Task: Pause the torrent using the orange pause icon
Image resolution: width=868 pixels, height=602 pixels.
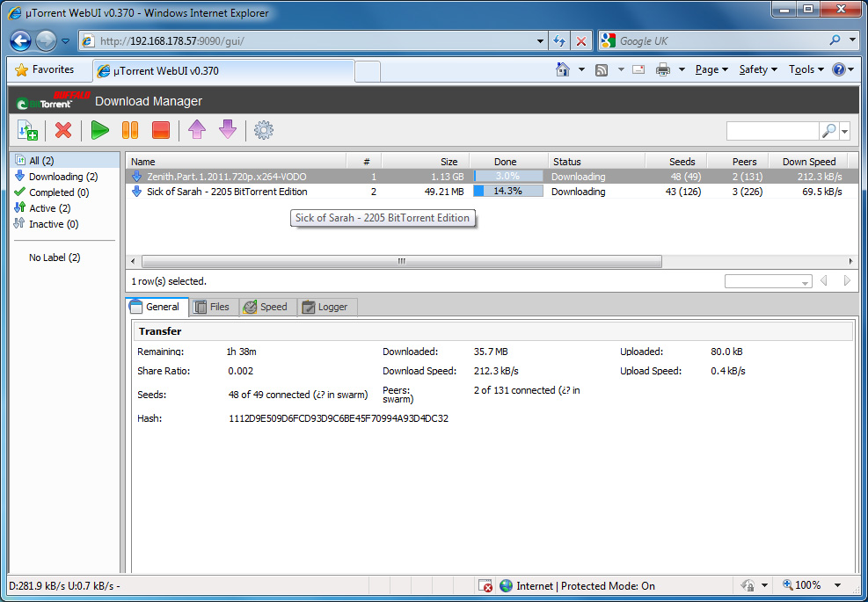Action: [130, 130]
